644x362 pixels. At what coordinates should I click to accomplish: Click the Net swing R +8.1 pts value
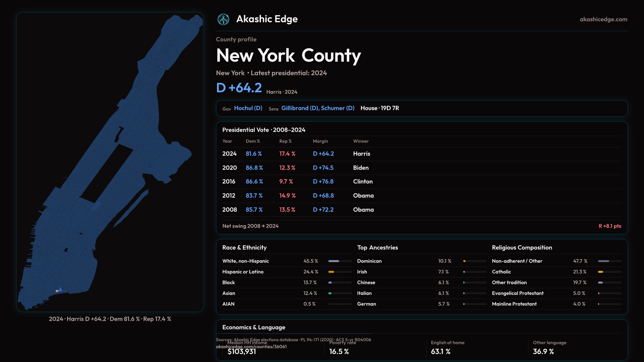click(609, 226)
